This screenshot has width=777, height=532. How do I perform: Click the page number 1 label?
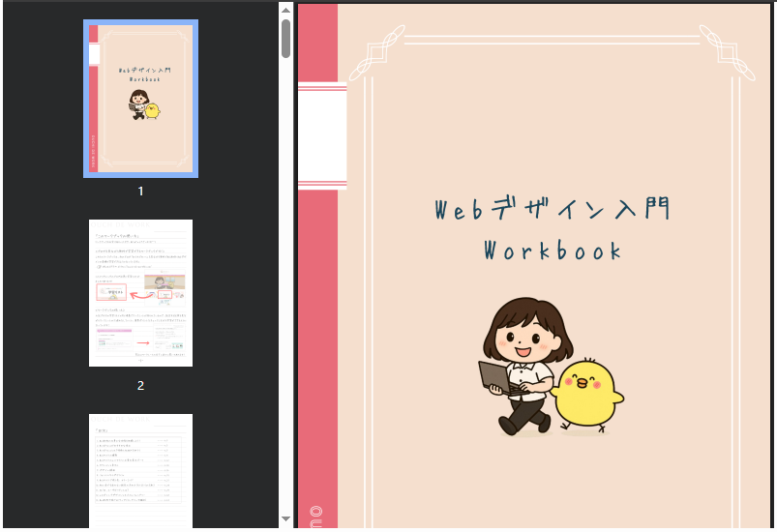point(141,192)
